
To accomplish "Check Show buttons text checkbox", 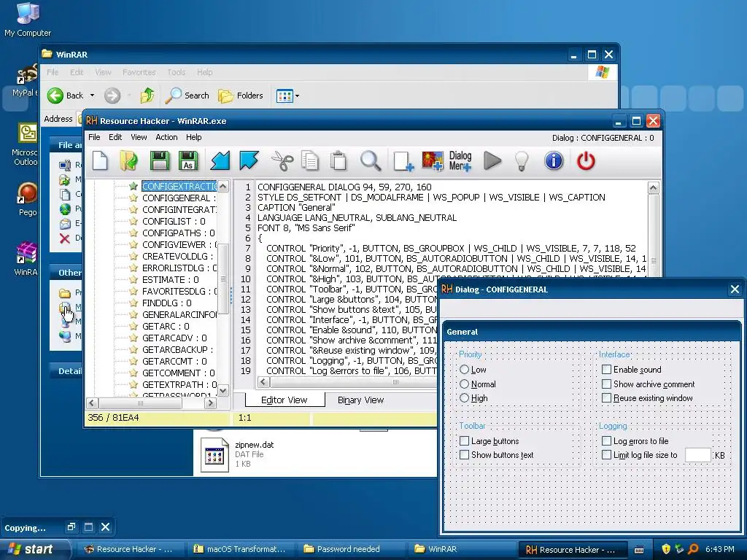I will (x=465, y=455).
